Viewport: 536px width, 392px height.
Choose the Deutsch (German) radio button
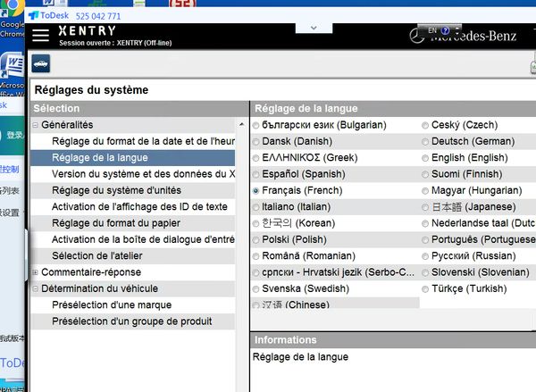[x=425, y=142]
